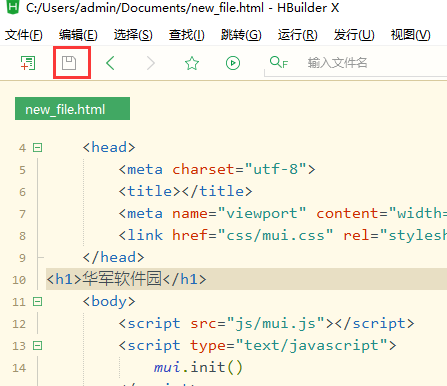Collapse the head fold on line 4

pos(37,147)
